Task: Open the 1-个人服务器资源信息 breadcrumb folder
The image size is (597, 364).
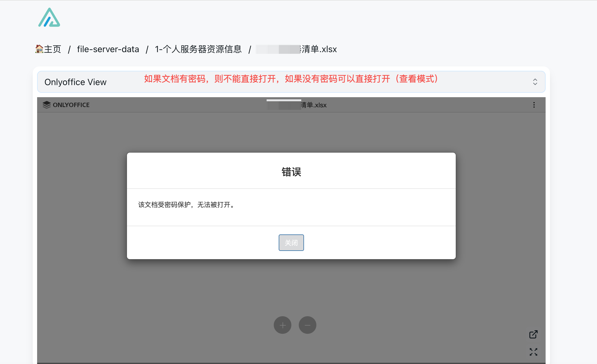Action: pos(198,49)
